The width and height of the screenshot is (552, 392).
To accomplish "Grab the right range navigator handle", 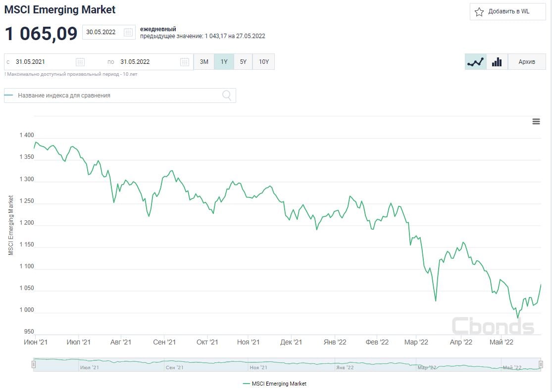I will (541, 365).
